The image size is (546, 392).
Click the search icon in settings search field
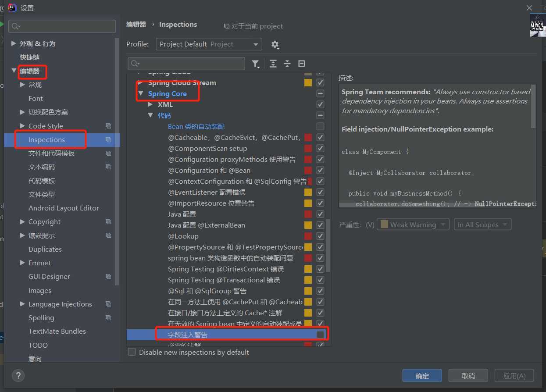pos(16,26)
